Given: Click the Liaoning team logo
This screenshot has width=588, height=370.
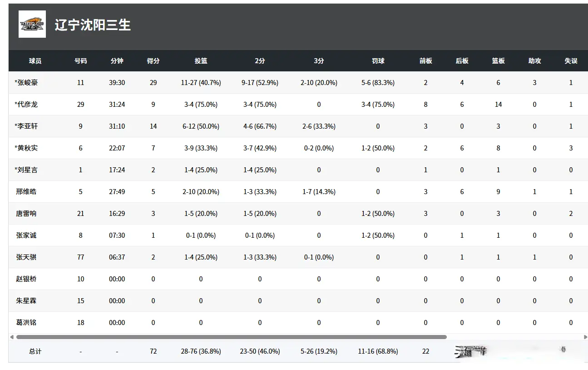Looking at the screenshot, I should [32, 24].
